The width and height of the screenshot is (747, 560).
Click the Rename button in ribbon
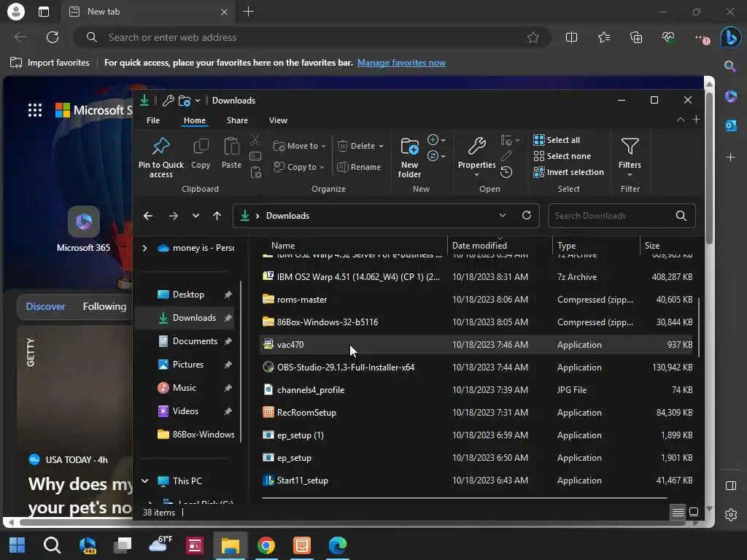359,167
